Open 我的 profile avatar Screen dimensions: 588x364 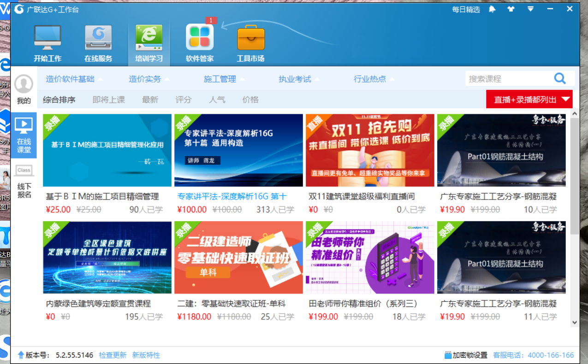pos(24,84)
